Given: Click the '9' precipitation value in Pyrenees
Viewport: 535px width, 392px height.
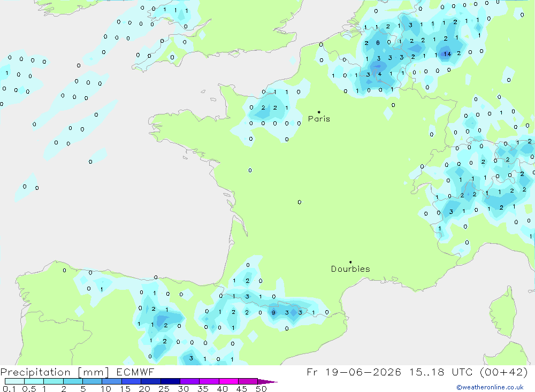Looking at the screenshot, I should click(273, 312).
